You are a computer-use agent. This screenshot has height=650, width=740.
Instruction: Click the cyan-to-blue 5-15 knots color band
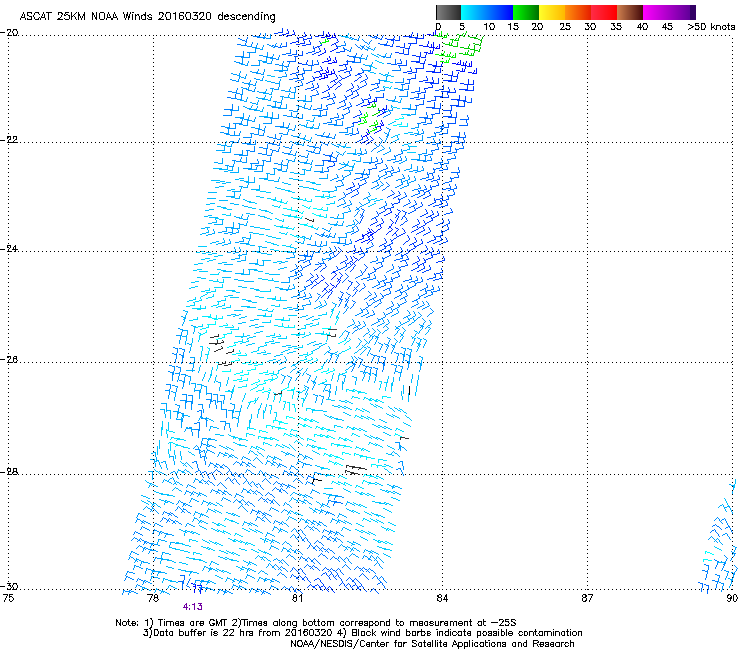(x=487, y=12)
